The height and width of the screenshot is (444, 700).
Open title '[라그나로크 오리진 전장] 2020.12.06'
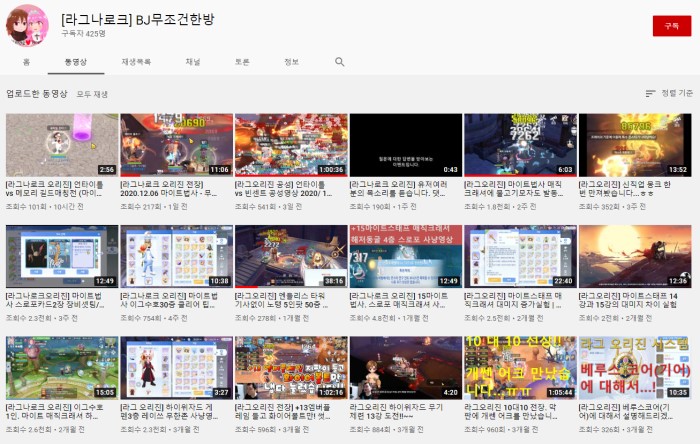tap(169, 189)
